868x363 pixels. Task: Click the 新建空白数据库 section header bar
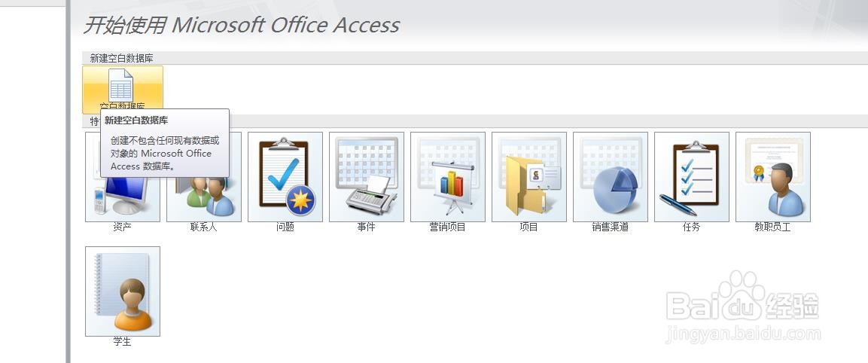(x=475, y=58)
